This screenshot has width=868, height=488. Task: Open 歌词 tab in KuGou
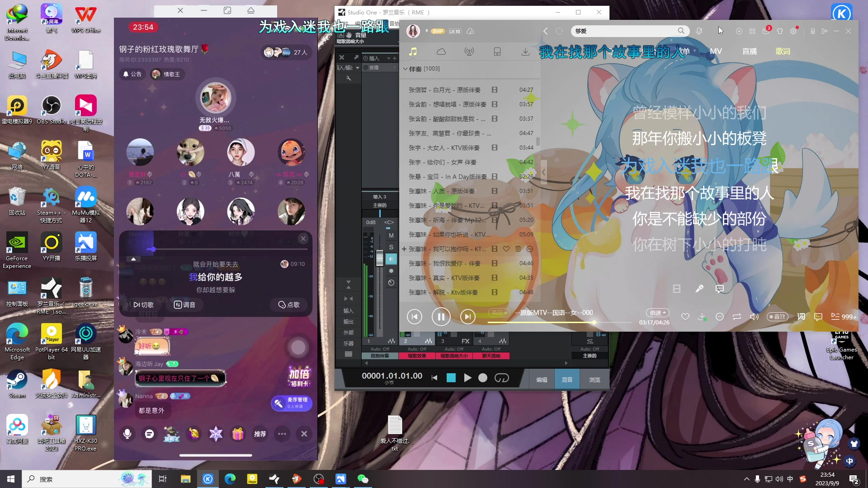click(783, 52)
